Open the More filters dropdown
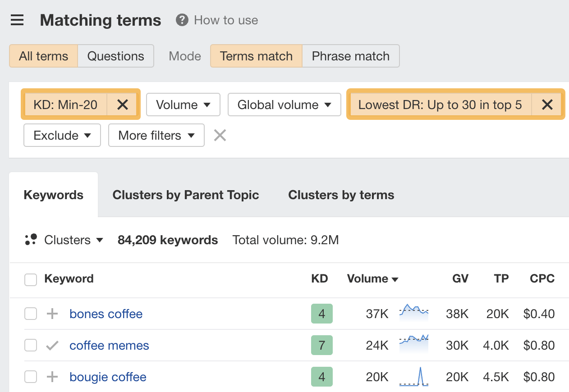The width and height of the screenshot is (569, 392). click(x=156, y=135)
